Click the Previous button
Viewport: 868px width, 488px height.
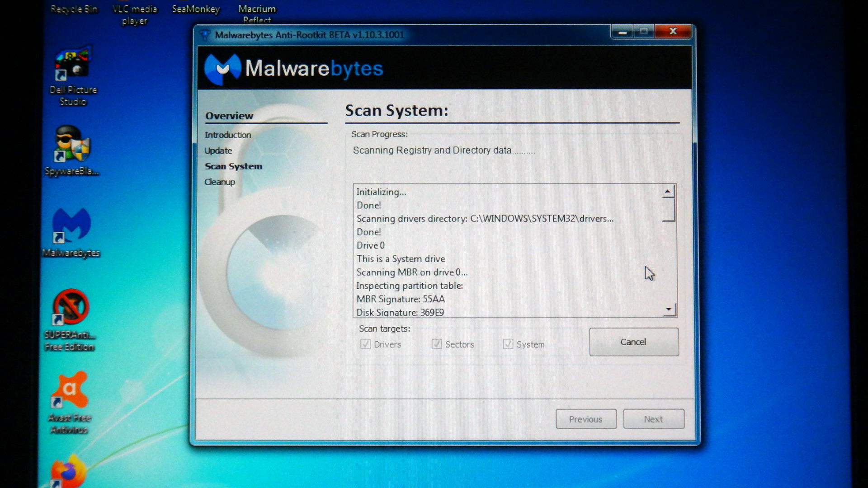click(x=586, y=419)
